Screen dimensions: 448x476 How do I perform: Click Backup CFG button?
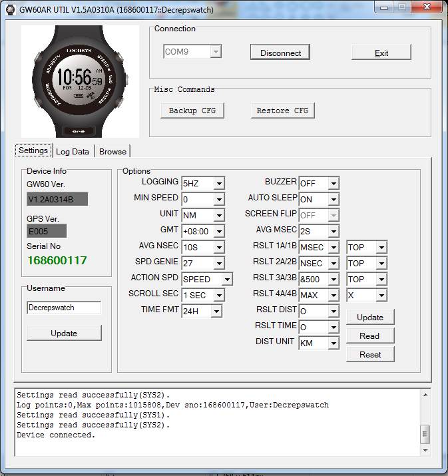tap(192, 111)
